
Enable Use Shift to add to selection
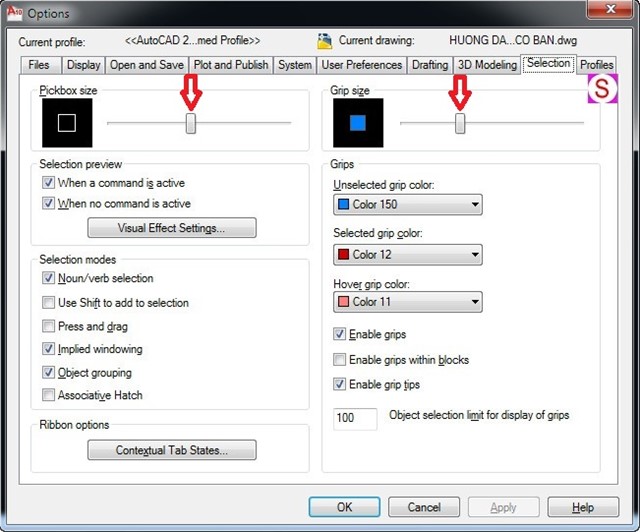pos(48,302)
